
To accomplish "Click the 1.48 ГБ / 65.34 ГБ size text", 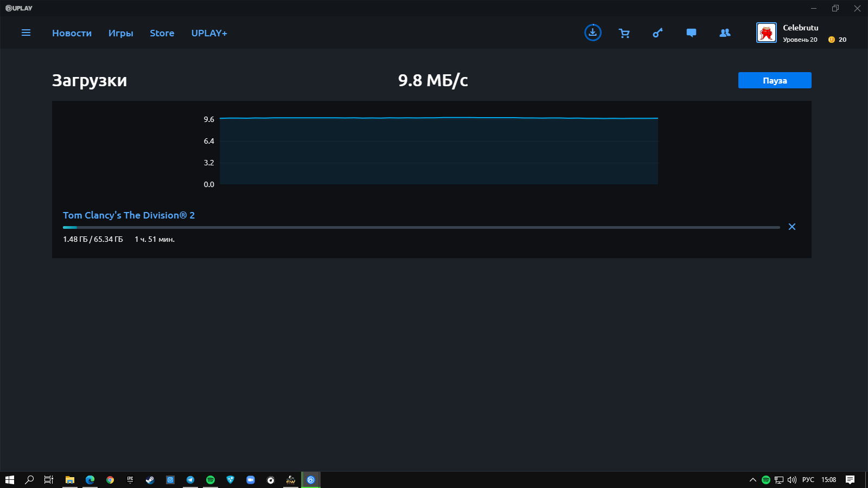I will pos(93,239).
